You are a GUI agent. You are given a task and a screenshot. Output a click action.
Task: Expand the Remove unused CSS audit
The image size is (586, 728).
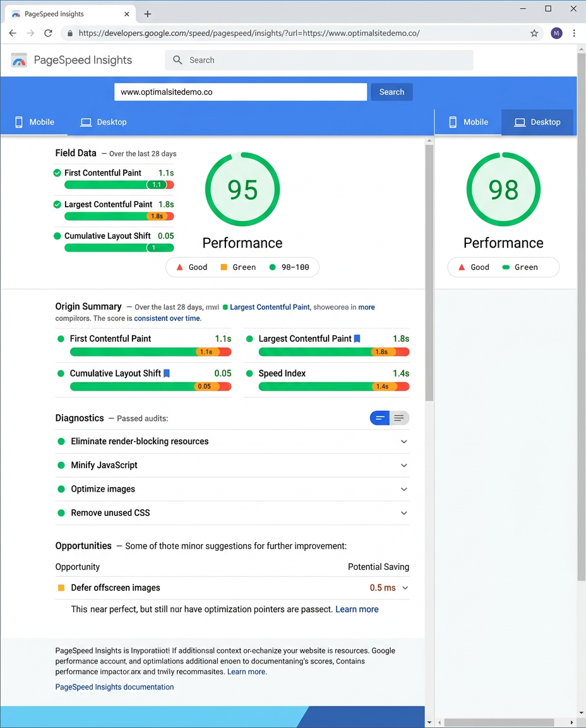[404, 513]
